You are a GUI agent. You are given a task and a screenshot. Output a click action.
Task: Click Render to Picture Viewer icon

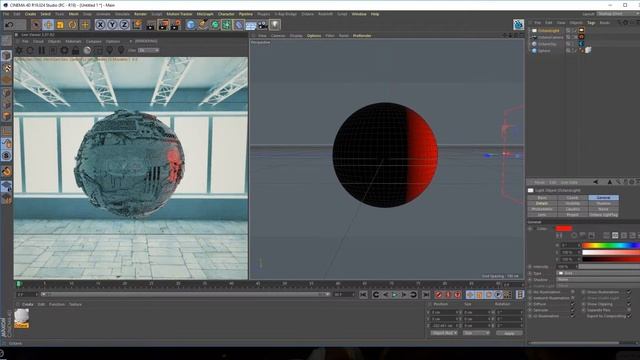point(163,25)
